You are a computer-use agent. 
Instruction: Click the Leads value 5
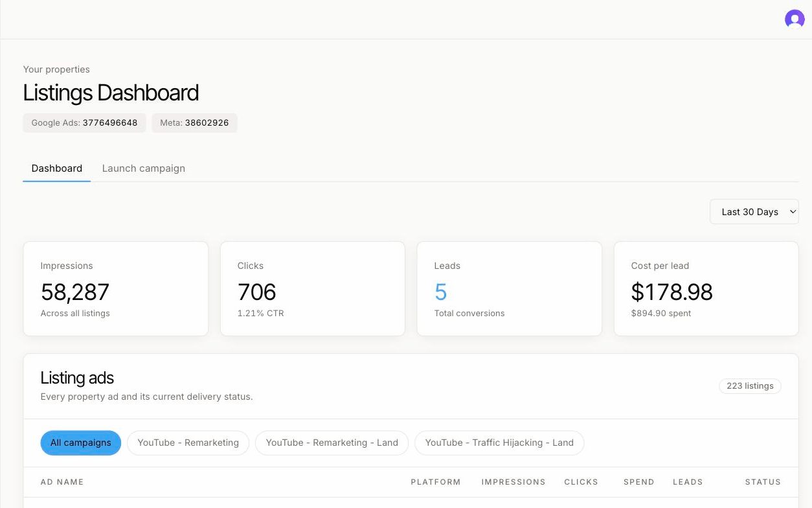pyautogui.click(x=441, y=292)
